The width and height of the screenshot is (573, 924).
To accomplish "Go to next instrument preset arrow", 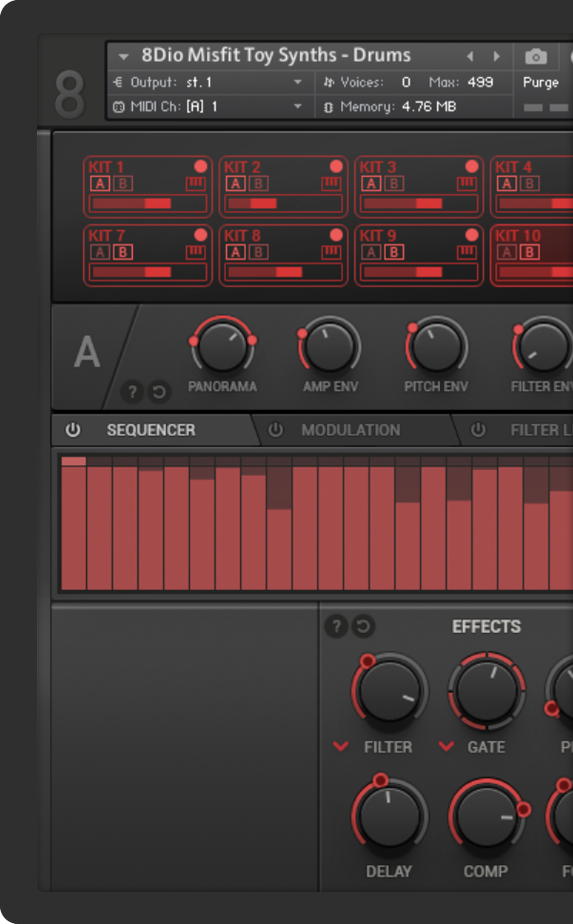I will 497,56.
